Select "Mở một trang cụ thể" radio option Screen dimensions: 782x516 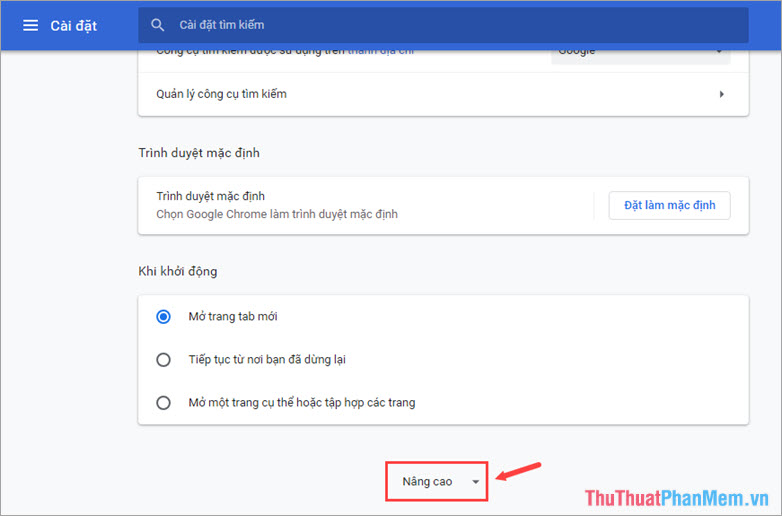(x=163, y=402)
